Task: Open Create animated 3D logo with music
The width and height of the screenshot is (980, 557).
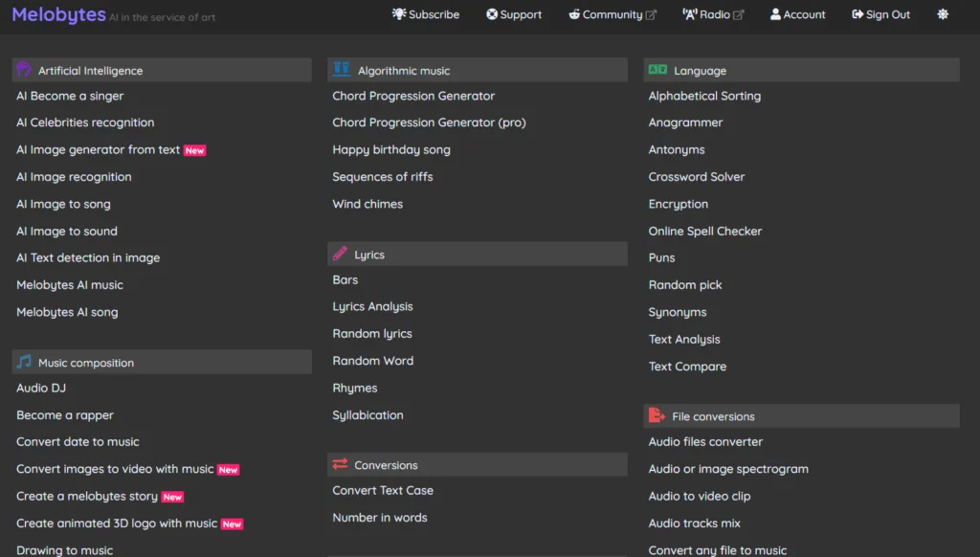Action: point(117,524)
